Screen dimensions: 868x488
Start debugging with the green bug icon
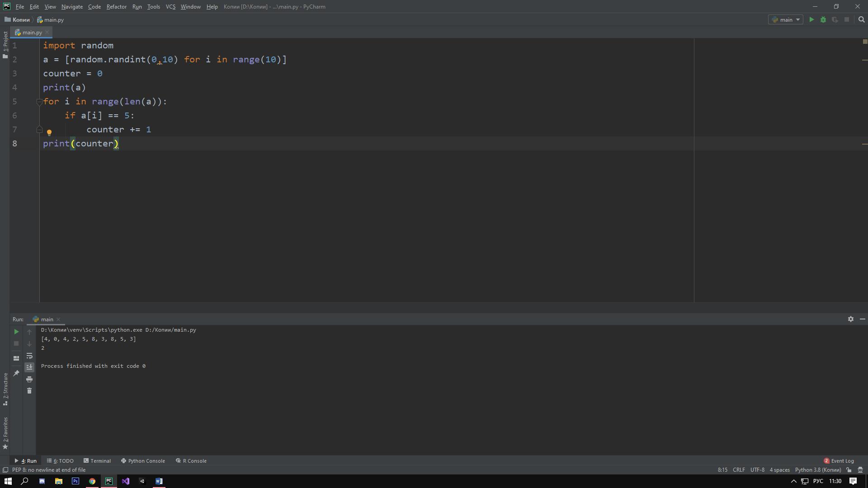pos(823,20)
